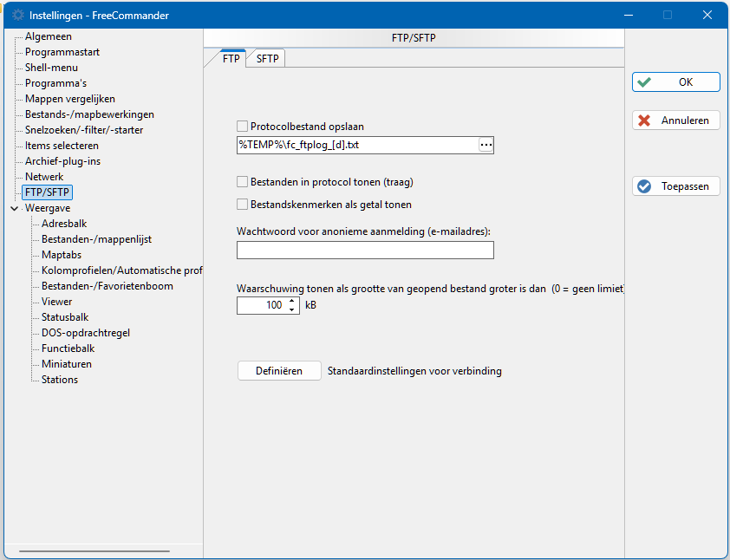Screen dimensions: 730x560
Task: Select Snelzoeken/-filter/-starter category
Action: click(84, 130)
